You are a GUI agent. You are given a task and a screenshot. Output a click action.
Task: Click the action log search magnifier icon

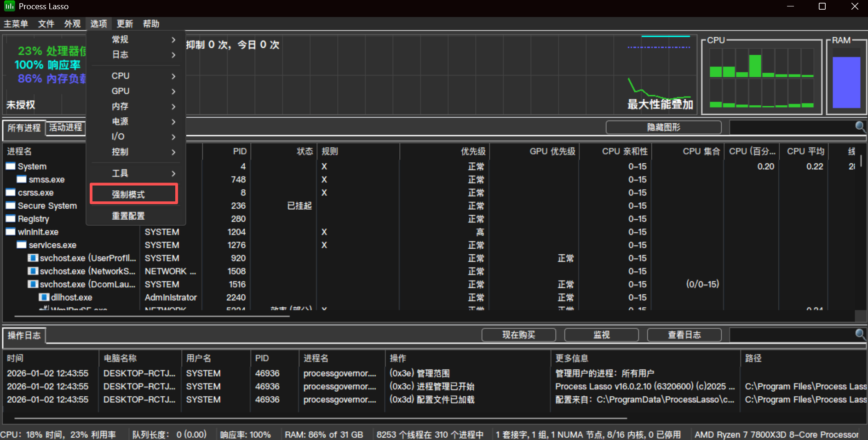pyautogui.click(x=859, y=334)
